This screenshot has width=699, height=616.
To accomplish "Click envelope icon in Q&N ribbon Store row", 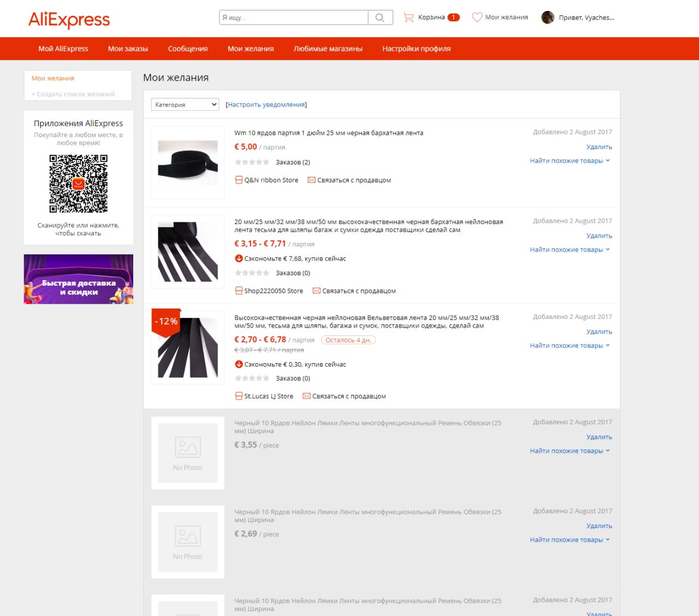I will [x=311, y=180].
